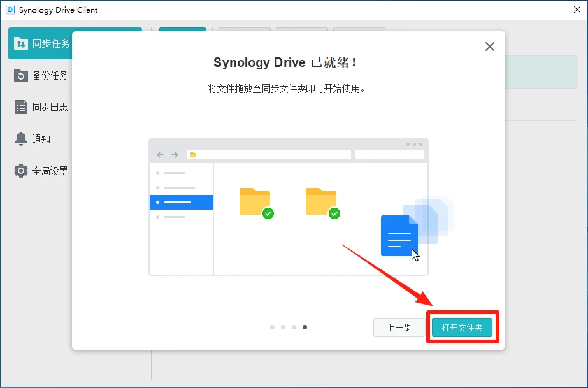Image resolution: width=588 pixels, height=388 pixels.
Task: Go back with the 上一步 button
Action: point(399,327)
